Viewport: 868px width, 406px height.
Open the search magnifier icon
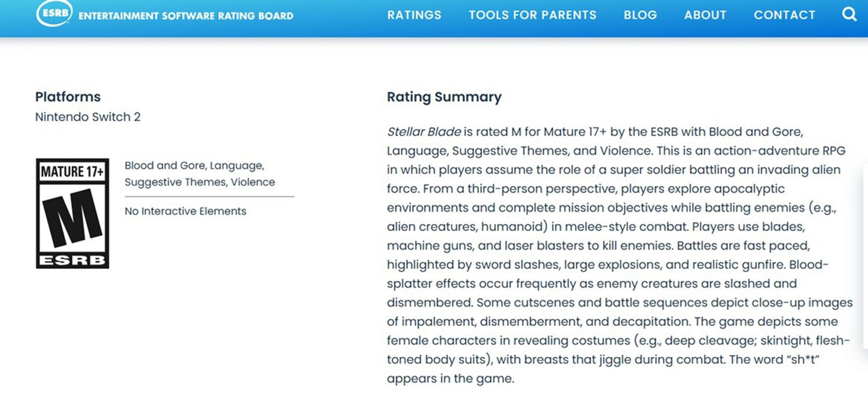tap(849, 14)
